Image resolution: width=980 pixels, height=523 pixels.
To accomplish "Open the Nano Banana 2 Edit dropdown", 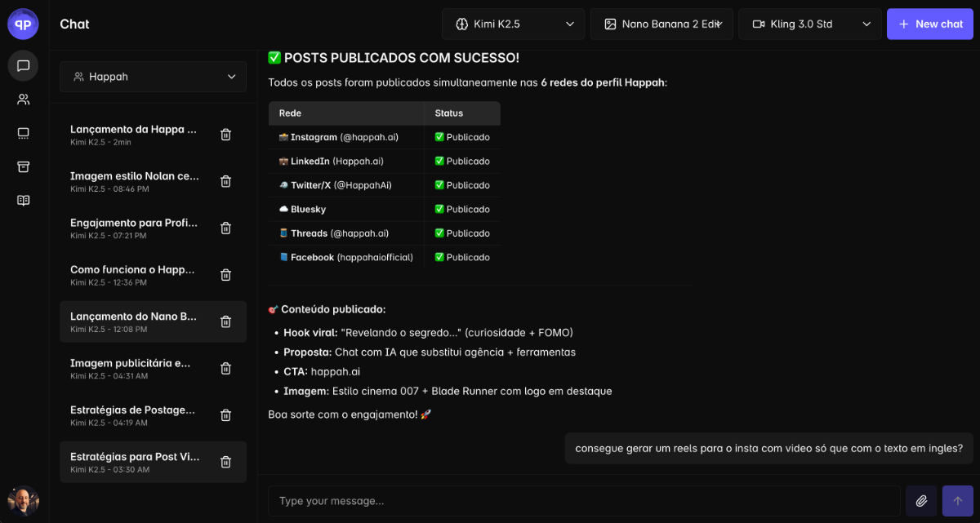I will (661, 24).
